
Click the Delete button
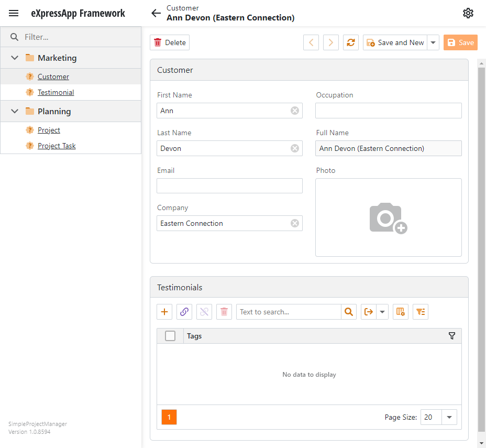click(170, 42)
